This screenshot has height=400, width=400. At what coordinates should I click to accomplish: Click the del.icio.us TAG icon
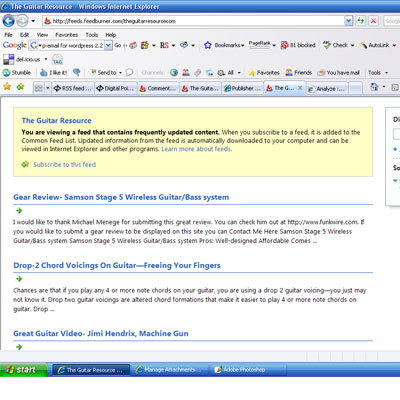(x=57, y=60)
